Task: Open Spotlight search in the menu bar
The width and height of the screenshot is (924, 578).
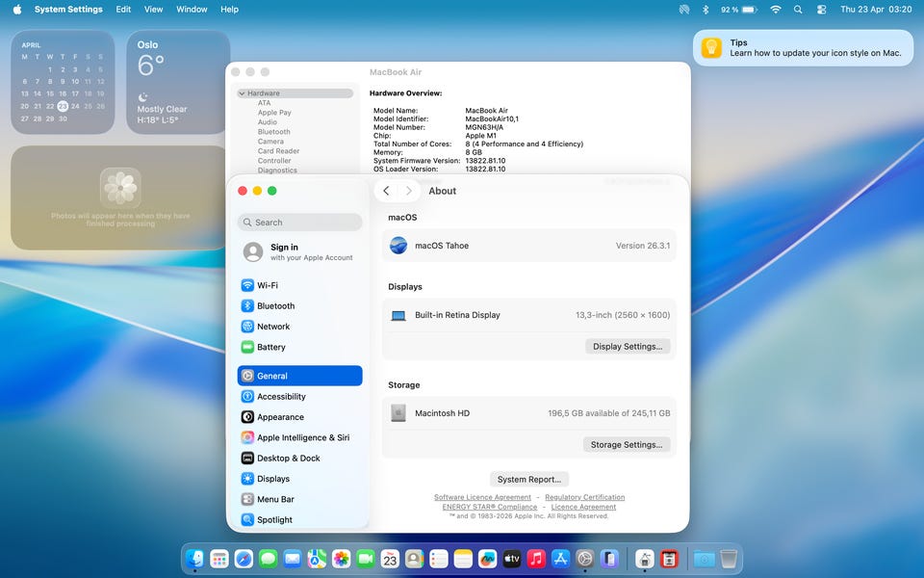Action: 798,10
